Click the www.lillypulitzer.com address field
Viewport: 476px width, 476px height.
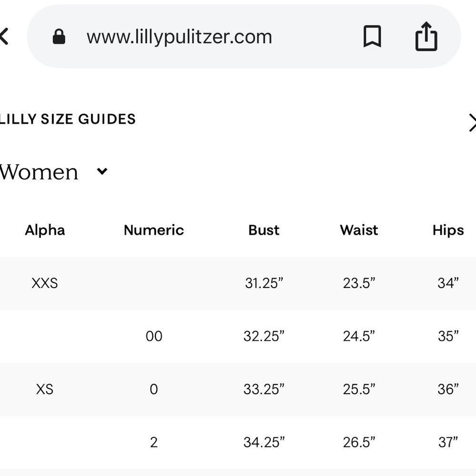[179, 37]
